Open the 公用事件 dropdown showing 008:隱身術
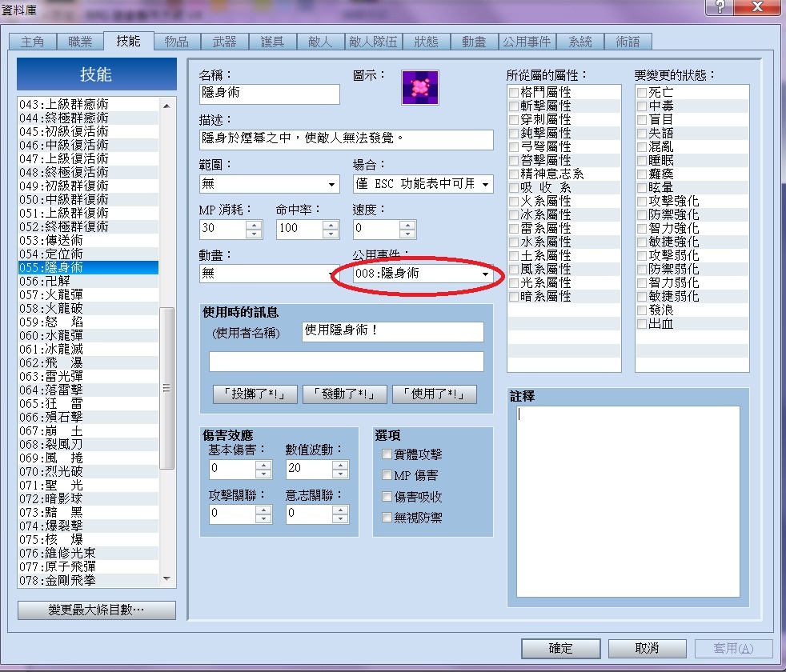 [423, 274]
